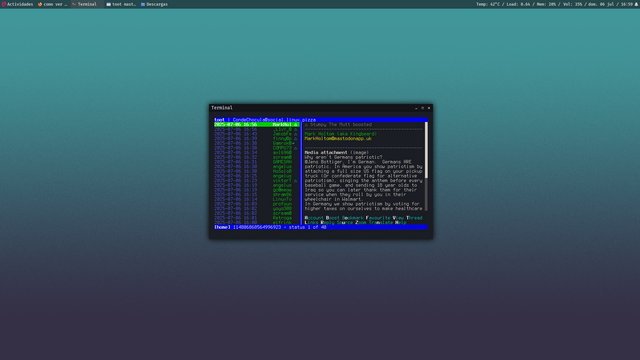Click the Mem: 20% status text
The image size is (640, 360).
[x=547, y=4]
